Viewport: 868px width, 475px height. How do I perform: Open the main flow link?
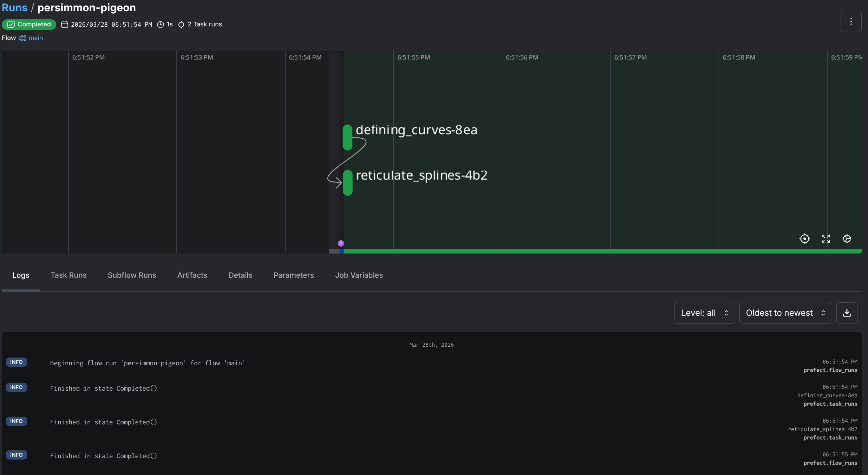click(x=35, y=38)
